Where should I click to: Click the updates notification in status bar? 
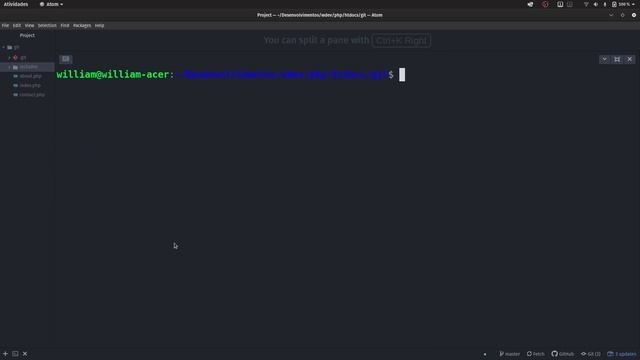tap(622, 354)
